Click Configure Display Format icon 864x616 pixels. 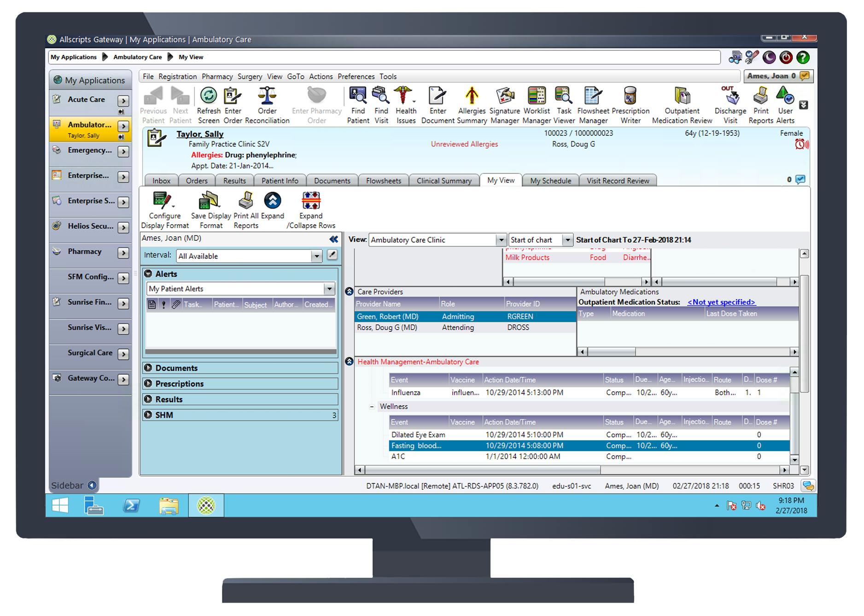[x=163, y=201]
